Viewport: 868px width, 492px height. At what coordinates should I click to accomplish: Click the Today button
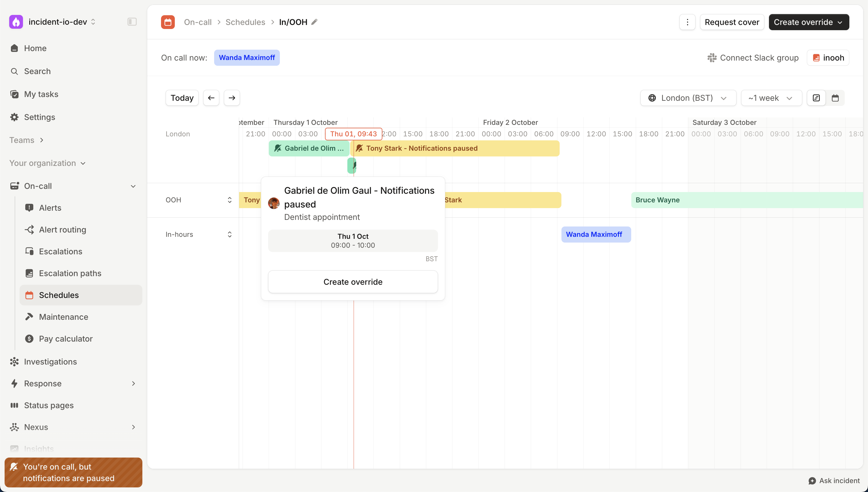coord(182,98)
